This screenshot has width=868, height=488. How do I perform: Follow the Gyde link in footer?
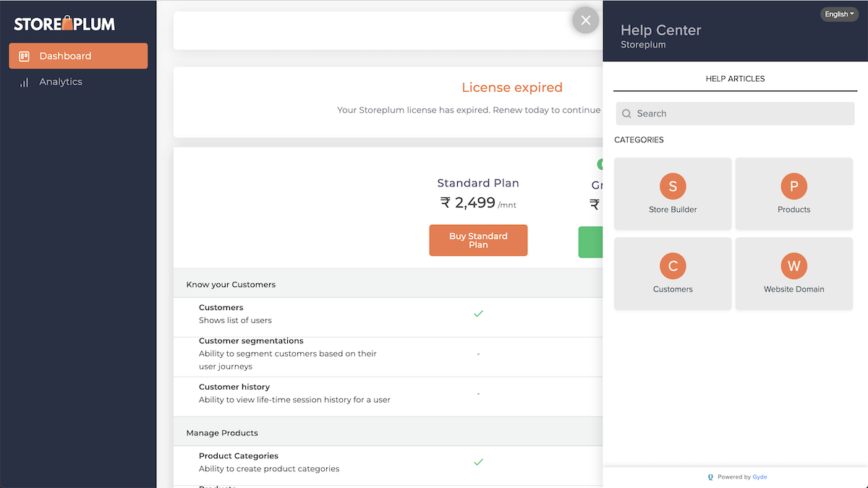click(759, 477)
